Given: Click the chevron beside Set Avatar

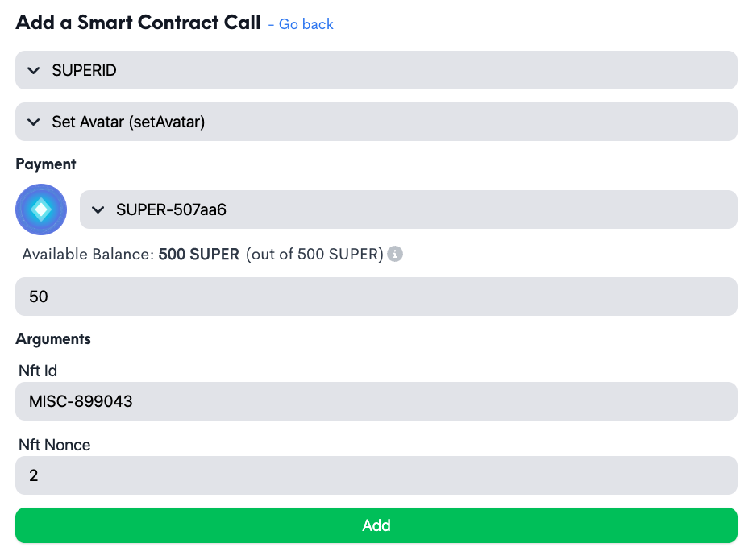Looking at the screenshot, I should tap(34, 122).
